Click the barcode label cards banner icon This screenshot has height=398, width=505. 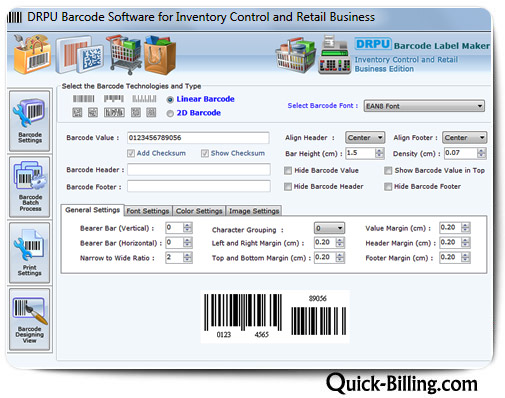coord(79,54)
